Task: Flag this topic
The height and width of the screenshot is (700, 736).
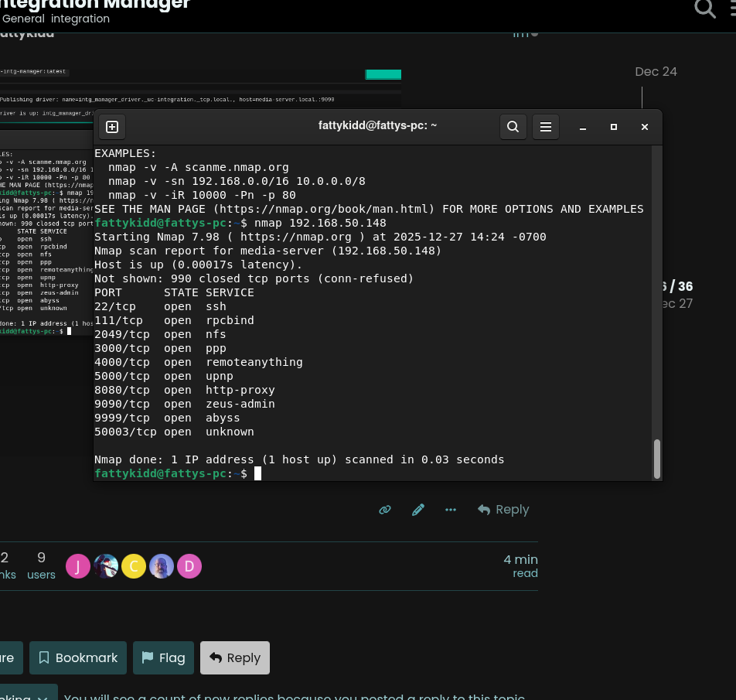Action: [x=163, y=657]
